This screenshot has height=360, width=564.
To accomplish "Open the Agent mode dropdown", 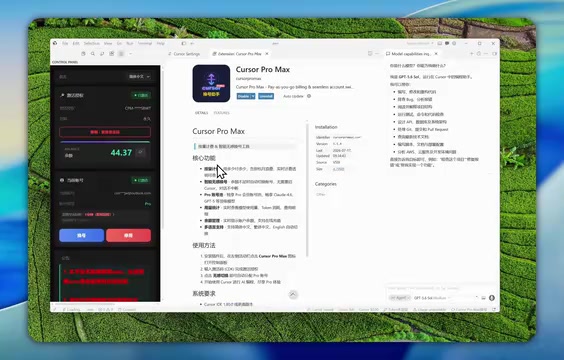I will 400,298.
